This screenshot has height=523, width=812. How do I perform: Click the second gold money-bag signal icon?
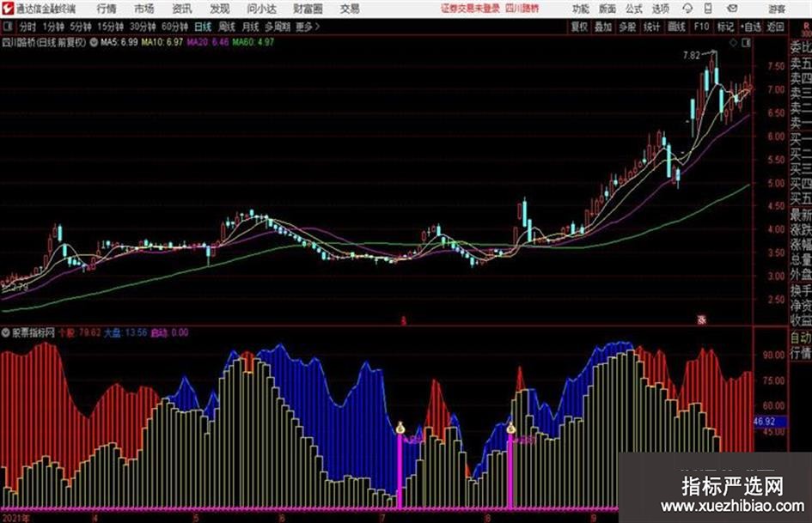pos(511,428)
